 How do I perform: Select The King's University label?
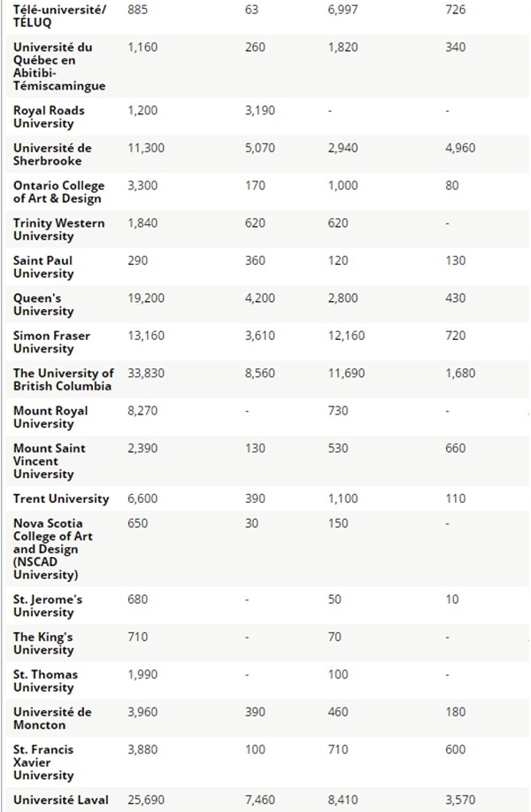click(43, 644)
